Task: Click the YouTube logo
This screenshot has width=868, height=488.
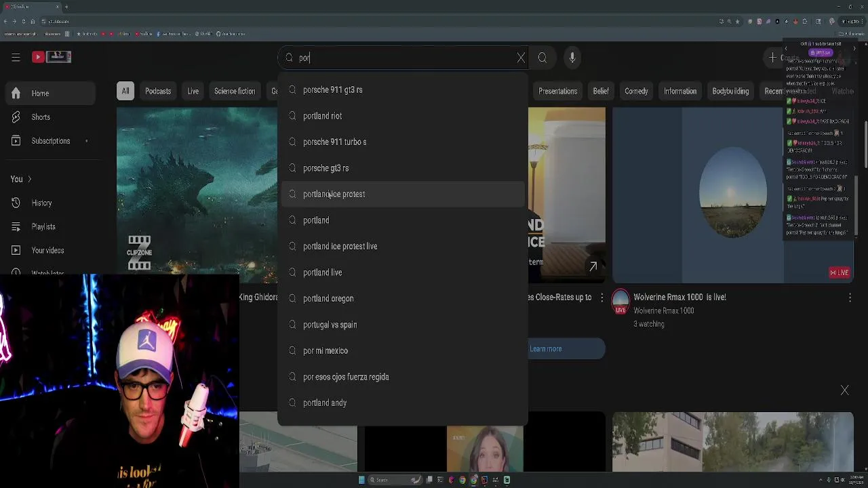Action: (52, 57)
